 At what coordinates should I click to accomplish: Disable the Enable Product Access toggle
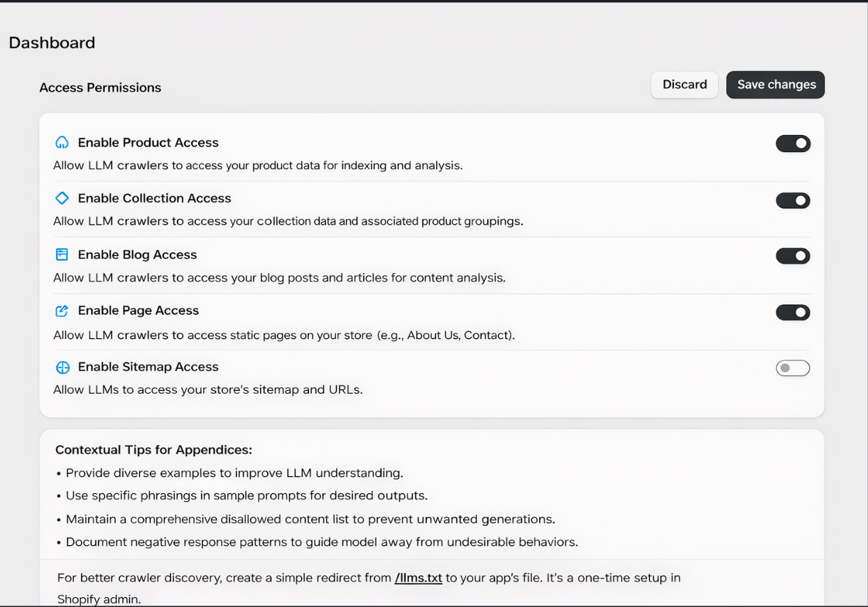[x=793, y=143]
